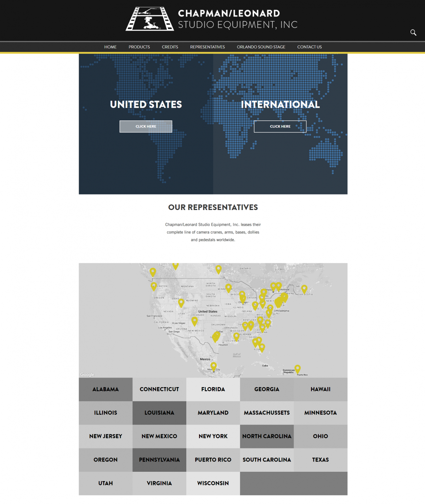Screen dimensions: 425x504
Task: Select the Georgia state tile
Action: (x=267, y=389)
